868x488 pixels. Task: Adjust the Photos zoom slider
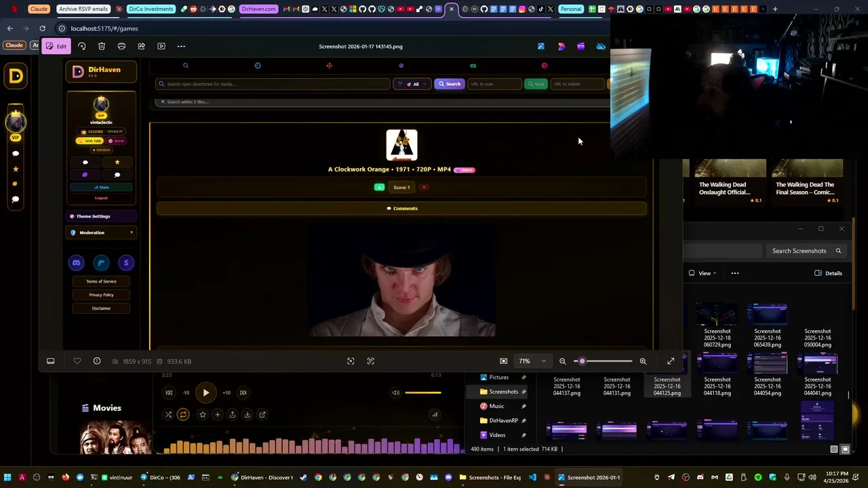(x=603, y=361)
